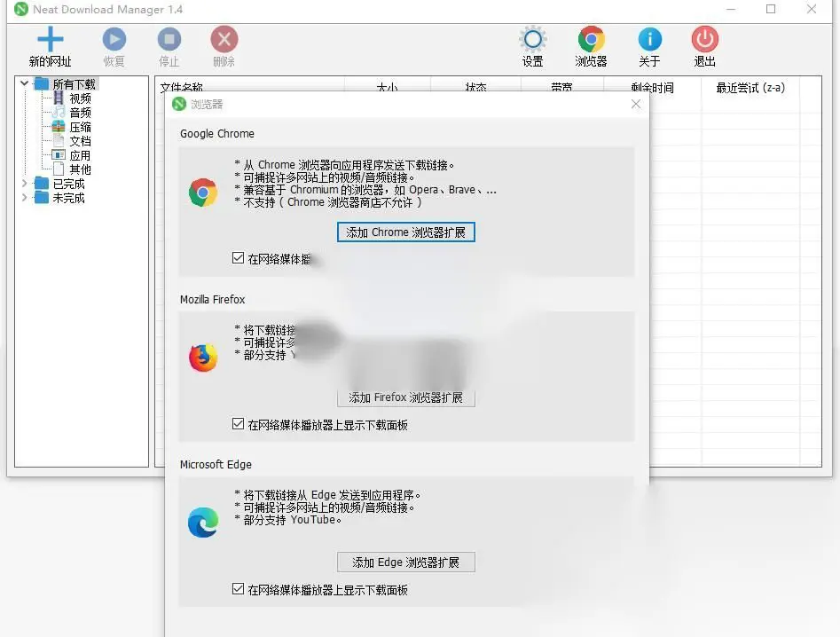Open the 浏览器 toolbar Chrome icon
Viewport: 840px width, 637px height.
click(x=591, y=39)
